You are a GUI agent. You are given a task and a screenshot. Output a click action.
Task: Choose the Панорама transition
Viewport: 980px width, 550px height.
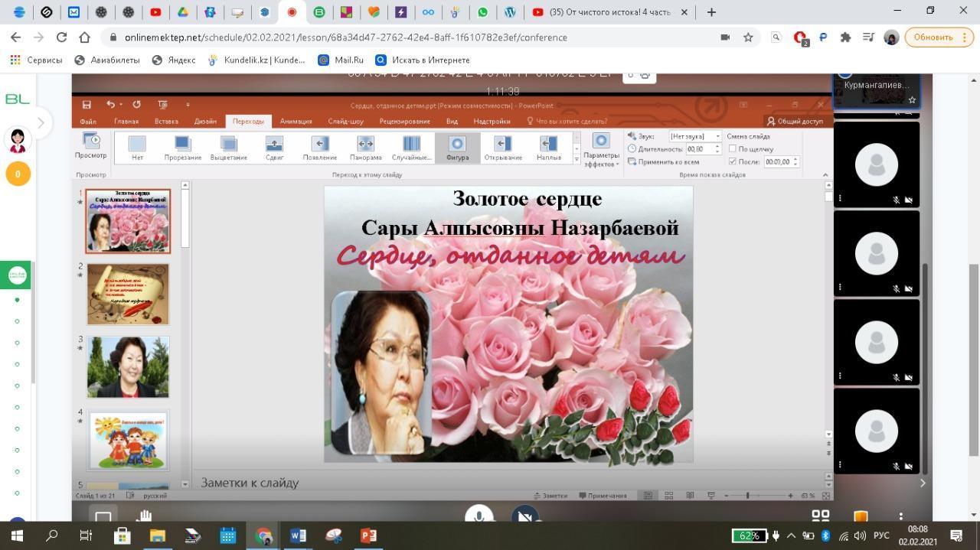365,144
